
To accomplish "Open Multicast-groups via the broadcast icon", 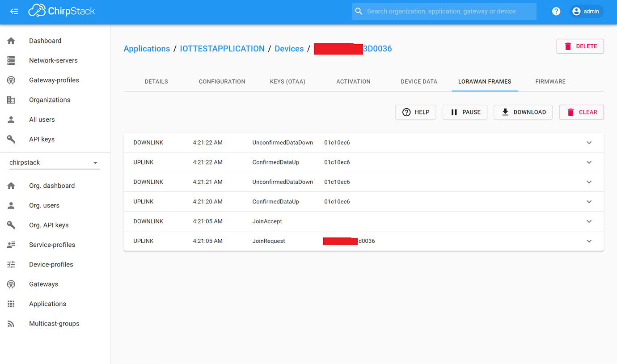I will pos(11,323).
